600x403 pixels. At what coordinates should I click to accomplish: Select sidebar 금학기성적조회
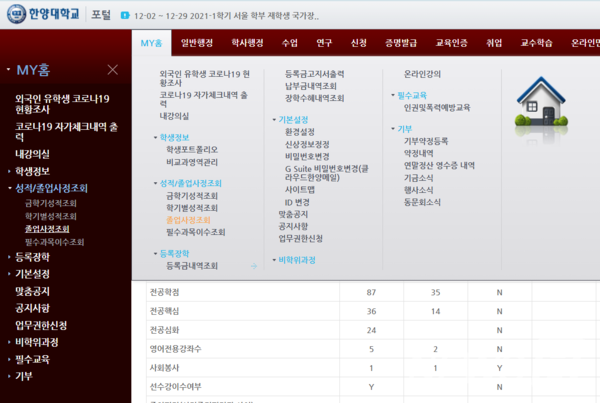(x=51, y=203)
